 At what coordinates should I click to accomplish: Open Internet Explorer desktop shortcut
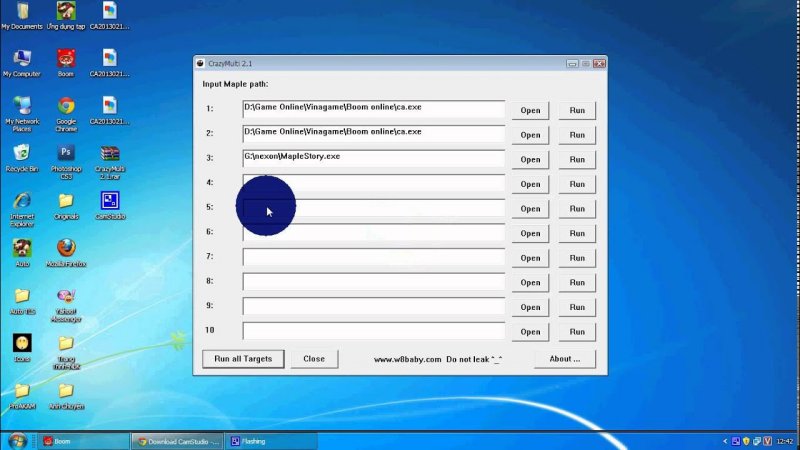pyautogui.click(x=21, y=202)
